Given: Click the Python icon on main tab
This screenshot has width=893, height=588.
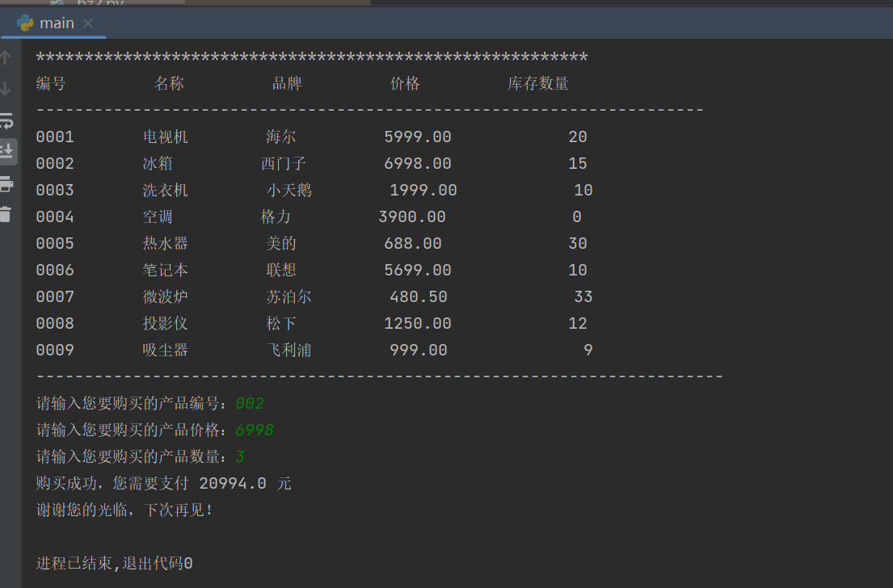Looking at the screenshot, I should (25, 23).
